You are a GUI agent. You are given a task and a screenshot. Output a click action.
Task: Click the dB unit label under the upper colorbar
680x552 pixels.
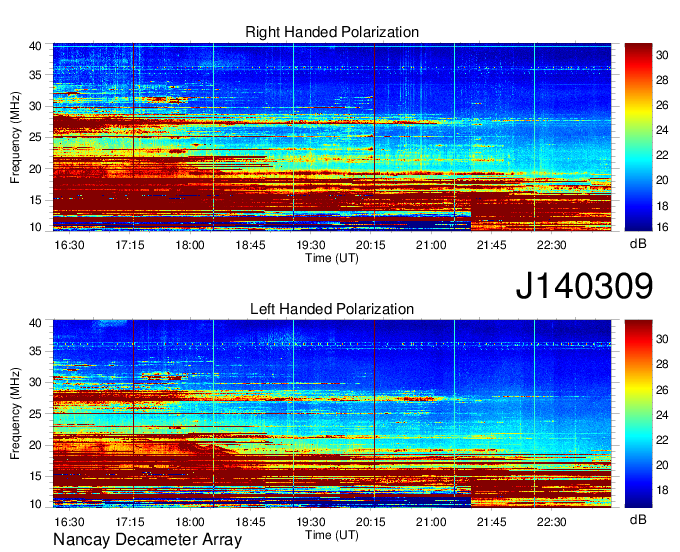638,244
